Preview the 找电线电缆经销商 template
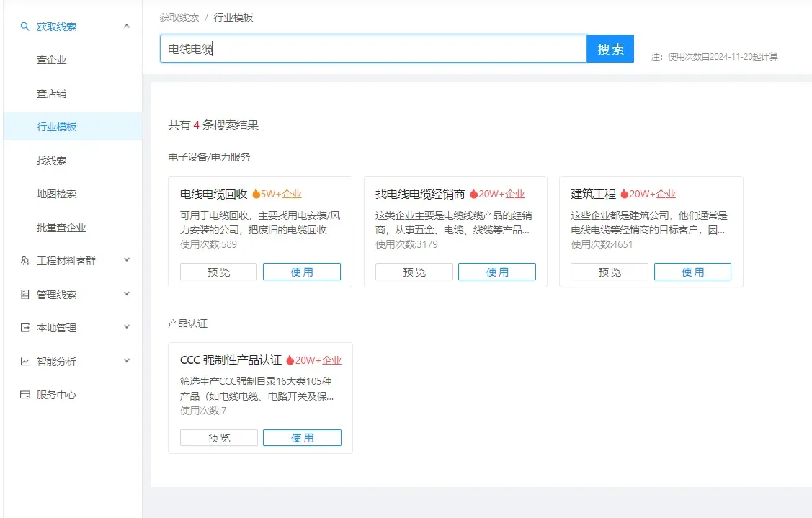 tap(414, 272)
